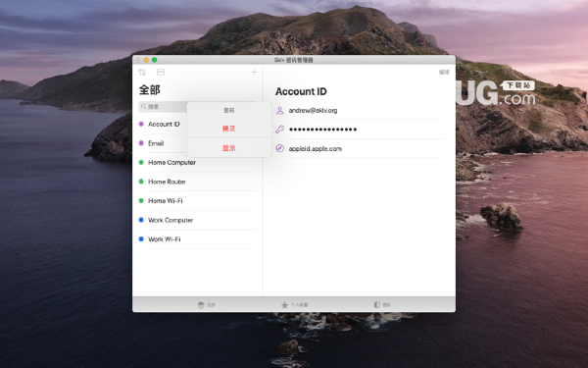
Task: Click the masked password dots
Action: click(x=322, y=130)
